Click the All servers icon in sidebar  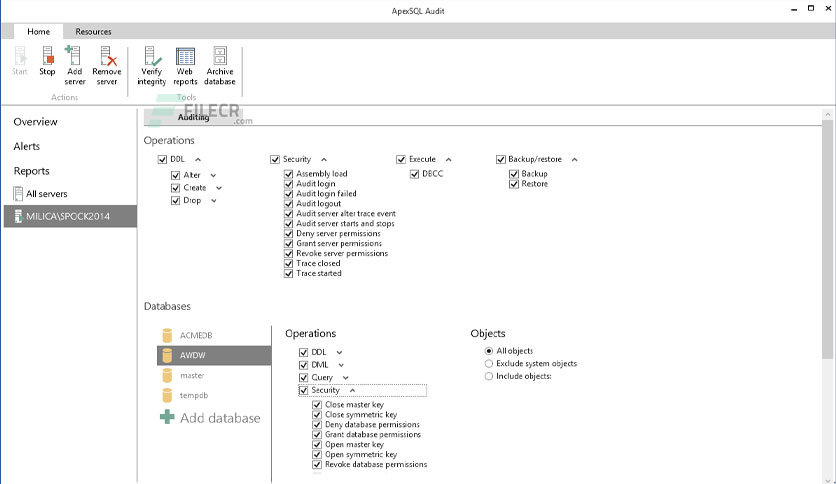(x=18, y=193)
